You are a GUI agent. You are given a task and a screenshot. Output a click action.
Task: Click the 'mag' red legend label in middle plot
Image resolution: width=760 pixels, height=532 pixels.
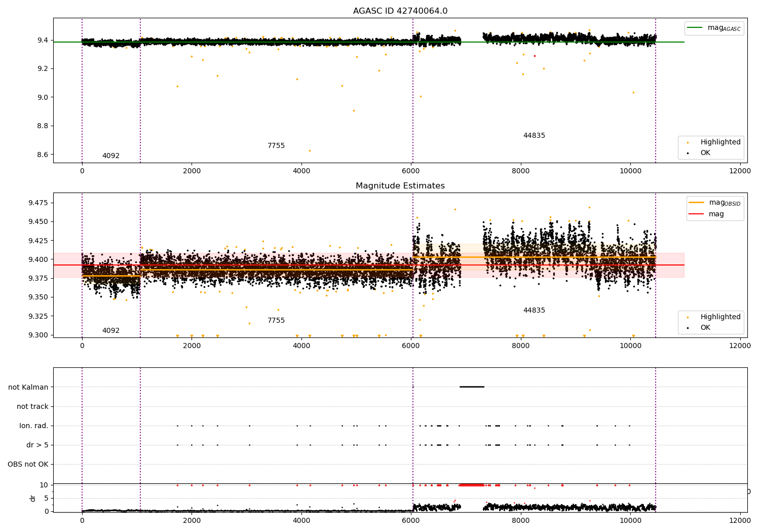(716, 214)
